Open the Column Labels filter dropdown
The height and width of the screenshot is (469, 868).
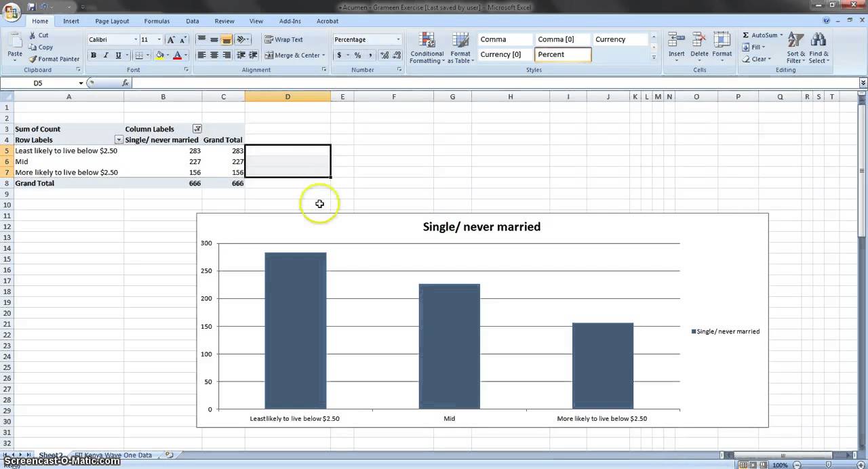197,129
